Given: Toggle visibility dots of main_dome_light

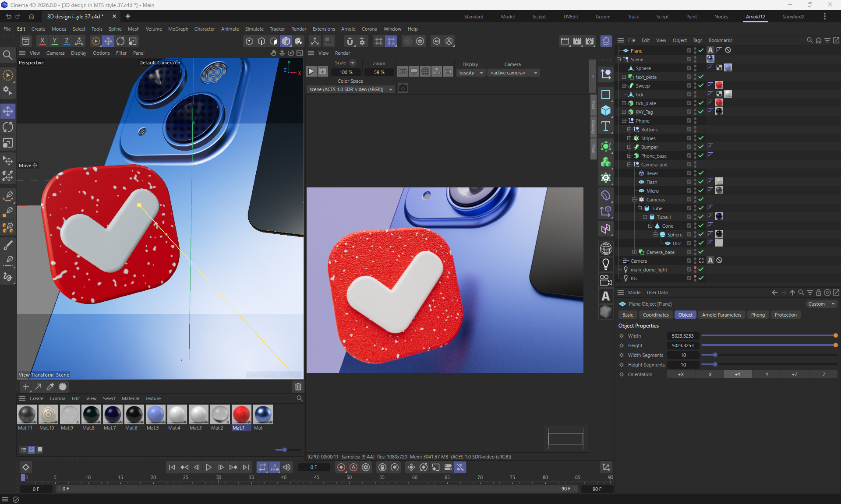Looking at the screenshot, I should pos(695,269).
